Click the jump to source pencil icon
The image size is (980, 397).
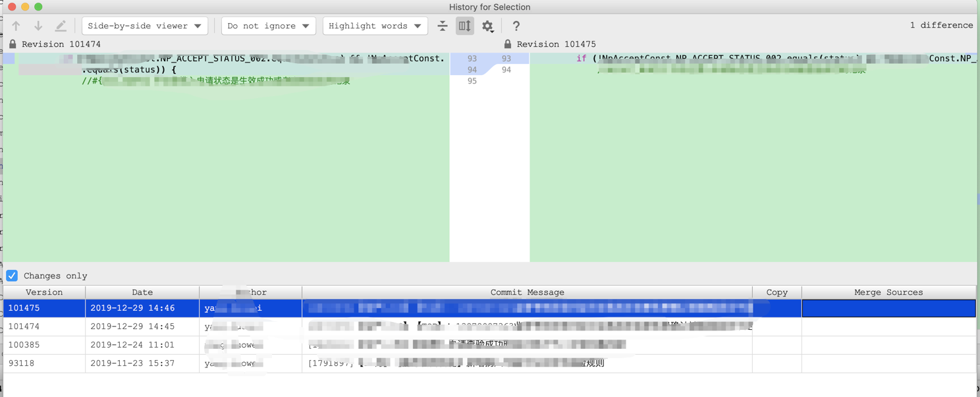(61, 26)
